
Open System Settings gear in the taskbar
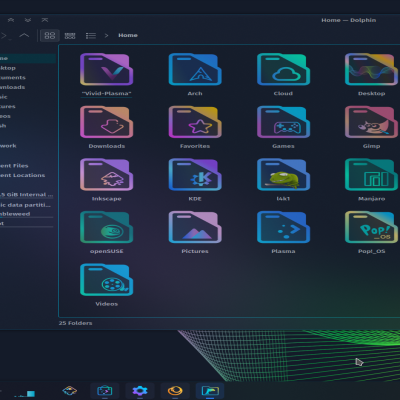pos(140,390)
